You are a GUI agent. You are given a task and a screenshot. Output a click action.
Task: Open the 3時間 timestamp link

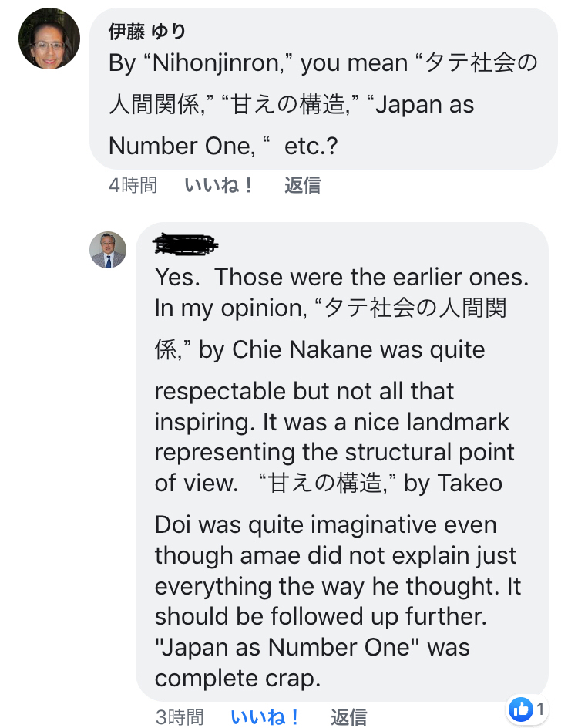180,717
